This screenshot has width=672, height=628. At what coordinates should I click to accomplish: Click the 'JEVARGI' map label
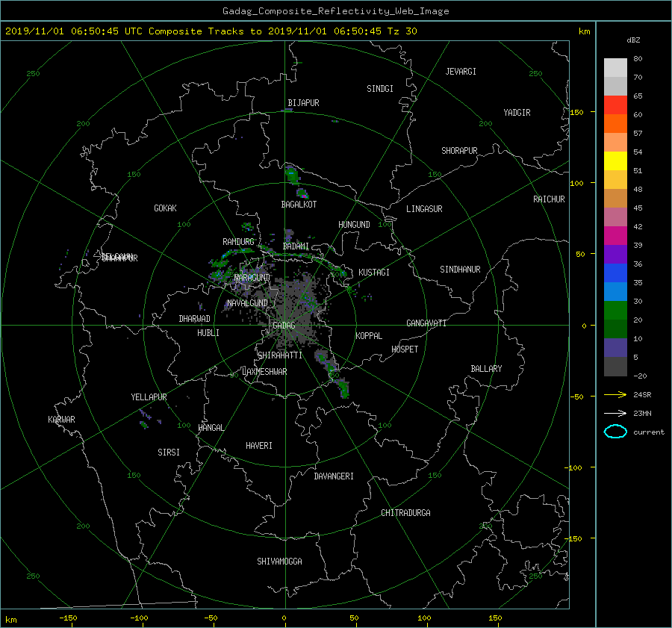pos(461,72)
